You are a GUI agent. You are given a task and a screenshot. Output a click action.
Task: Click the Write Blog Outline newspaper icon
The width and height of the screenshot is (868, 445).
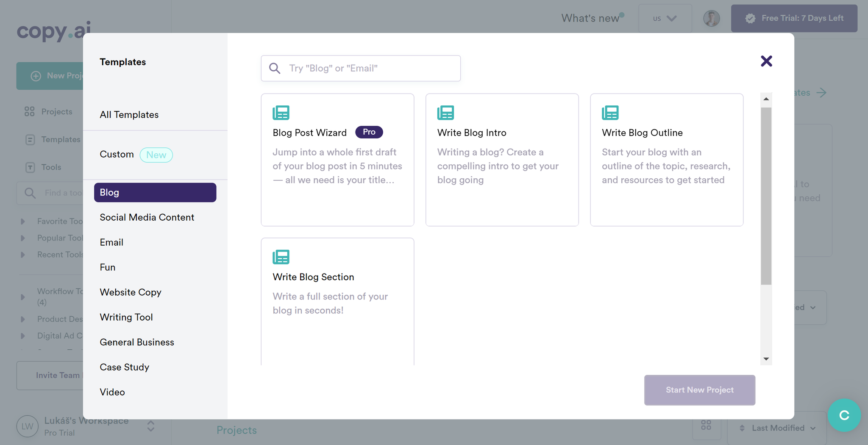pos(610,113)
